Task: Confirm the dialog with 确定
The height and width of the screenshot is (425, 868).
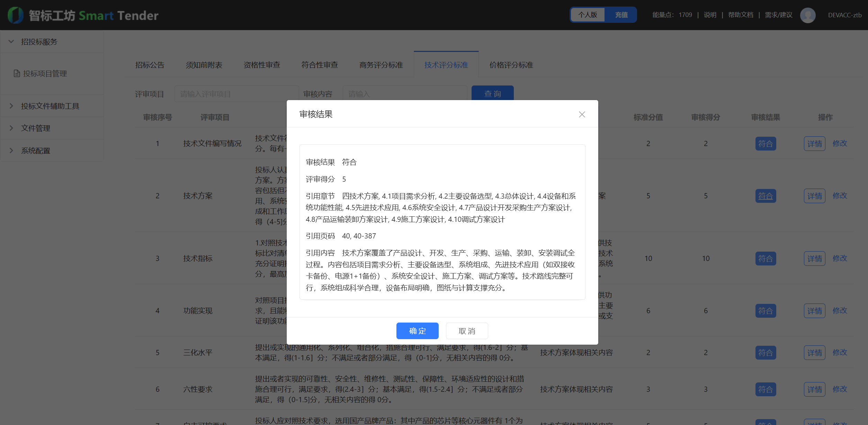Action: point(417,331)
